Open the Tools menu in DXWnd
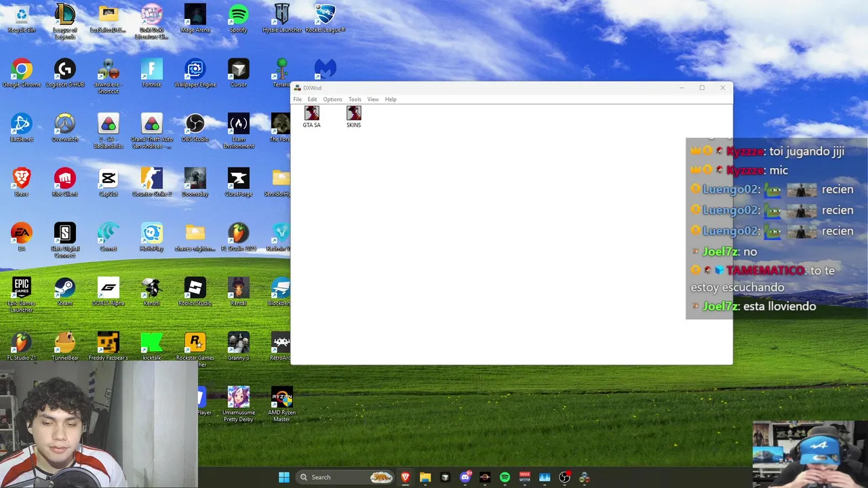 [x=355, y=100]
